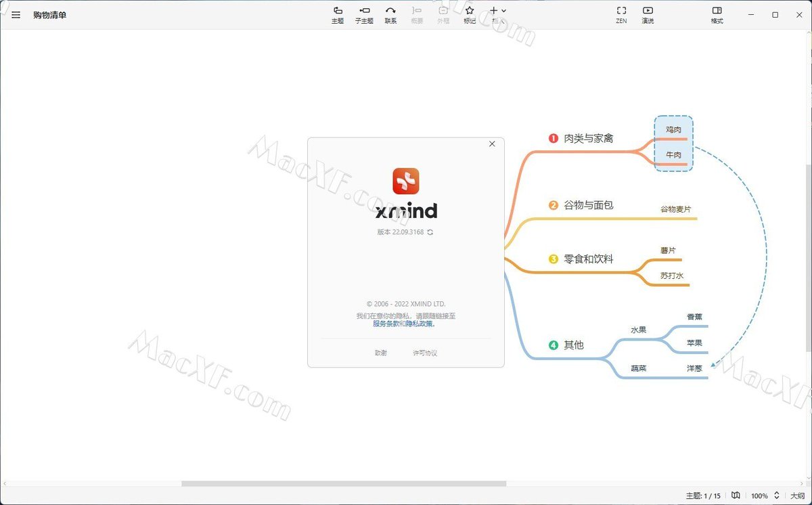Switch to 大纲 outline view
This screenshot has height=505, width=812.
tap(798, 496)
